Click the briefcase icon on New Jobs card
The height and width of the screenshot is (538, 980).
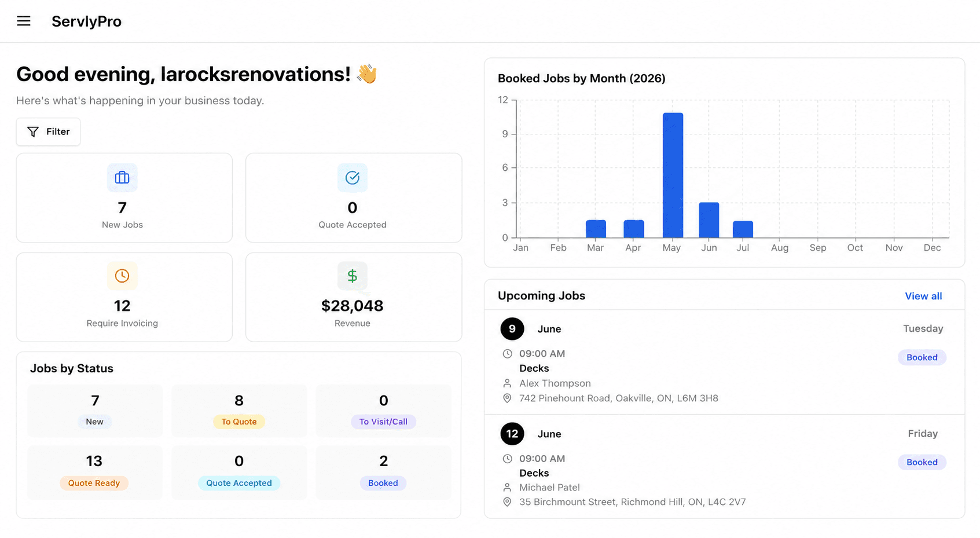pos(122,178)
